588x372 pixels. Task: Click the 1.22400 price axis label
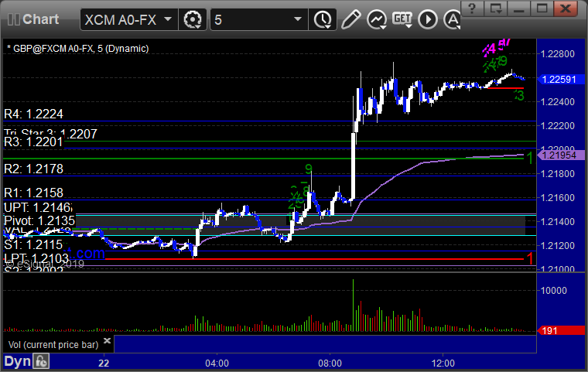click(558, 101)
